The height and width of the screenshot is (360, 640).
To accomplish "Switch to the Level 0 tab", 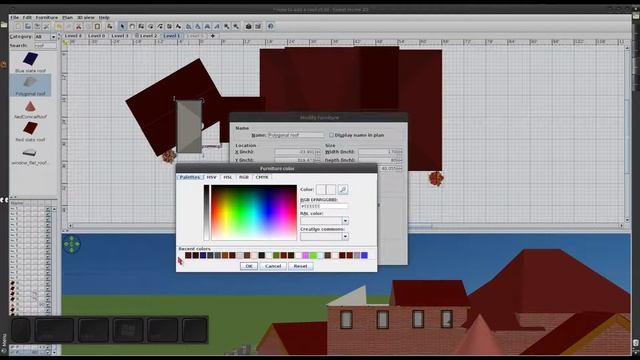I will 96,36.
